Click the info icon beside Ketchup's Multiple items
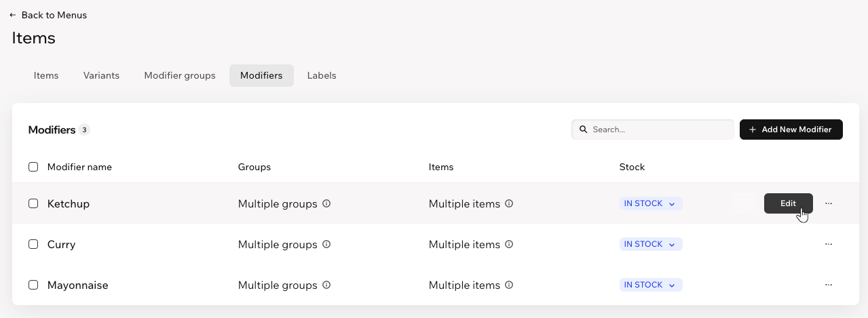 [509, 203]
